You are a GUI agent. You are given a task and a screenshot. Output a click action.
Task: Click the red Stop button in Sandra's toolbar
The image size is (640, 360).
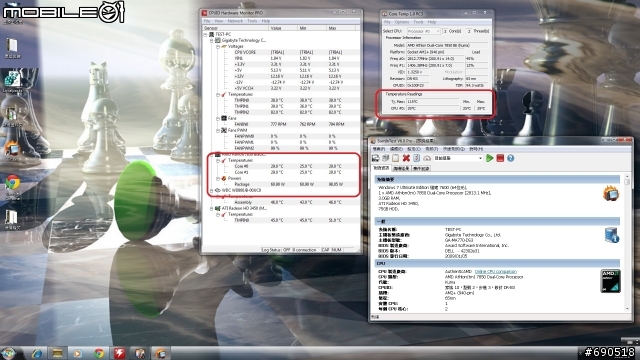click(x=500, y=158)
